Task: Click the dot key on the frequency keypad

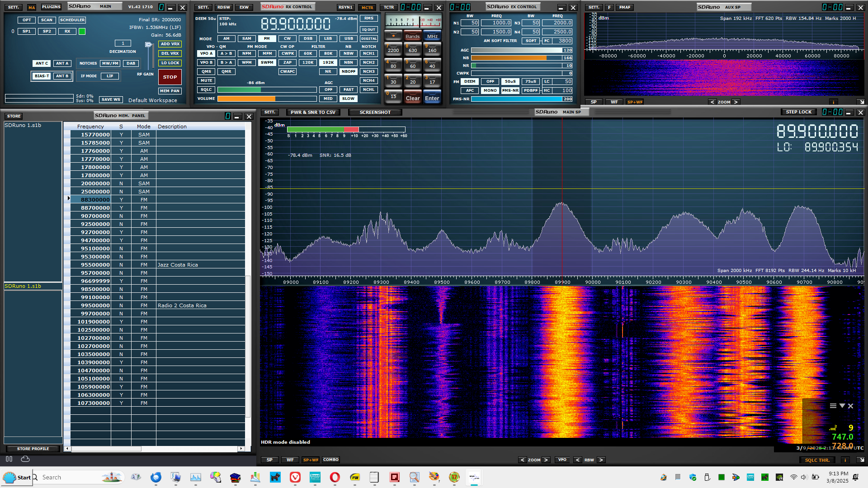Action: point(393,36)
